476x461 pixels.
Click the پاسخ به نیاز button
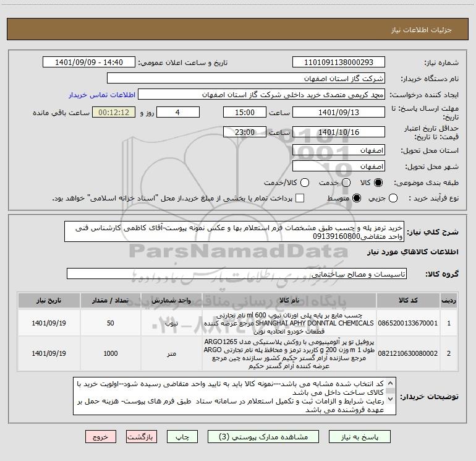click(x=360, y=437)
